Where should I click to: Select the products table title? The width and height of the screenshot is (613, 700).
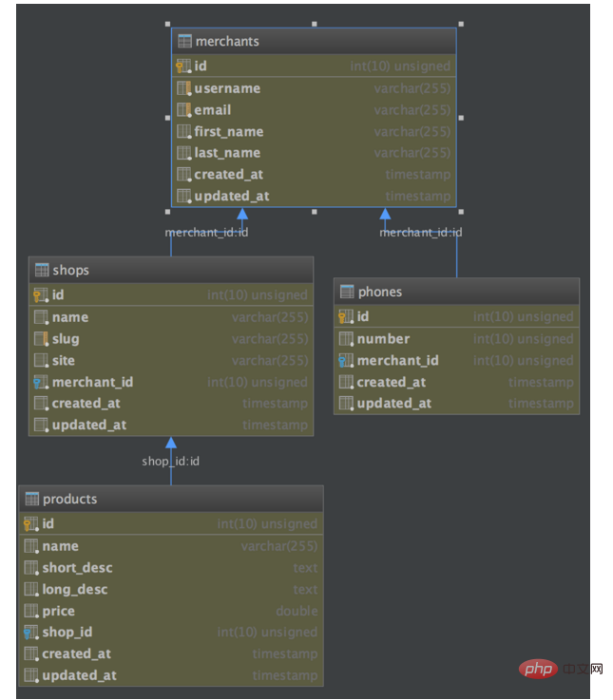[x=69, y=499]
